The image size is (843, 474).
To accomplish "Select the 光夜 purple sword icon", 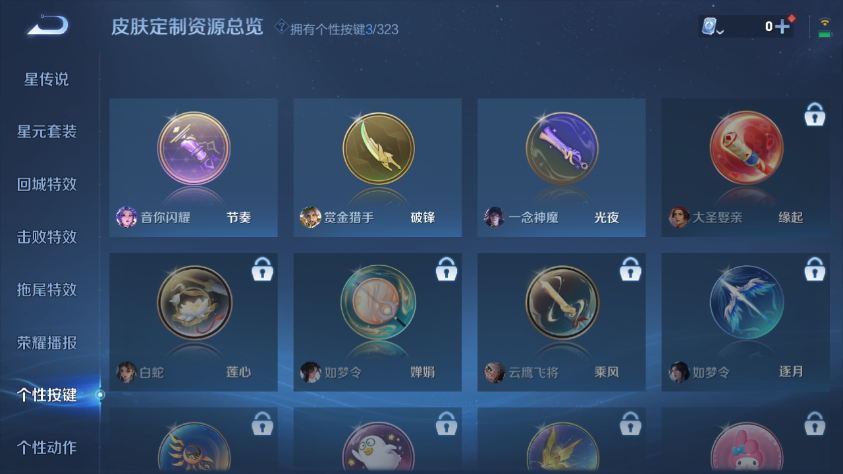I will 562,149.
